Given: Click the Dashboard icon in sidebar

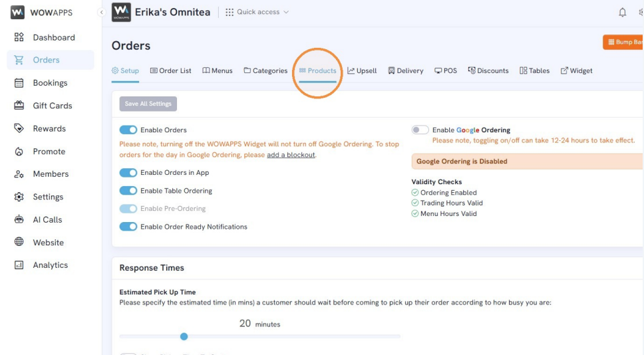Looking at the screenshot, I should tap(19, 37).
